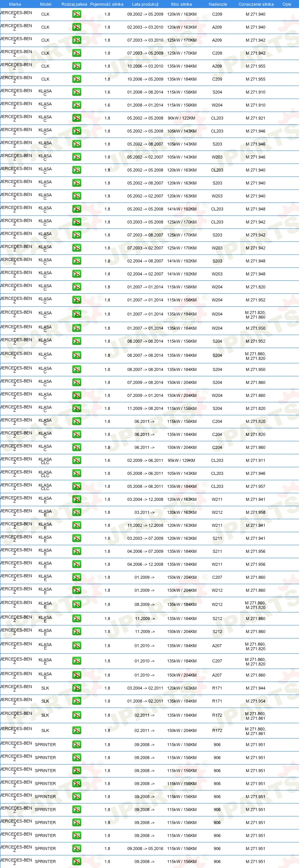This screenshot has height=868, width=299.
Task: Click production years 03.2003 -> 07.2009
Action: tap(145, 538)
